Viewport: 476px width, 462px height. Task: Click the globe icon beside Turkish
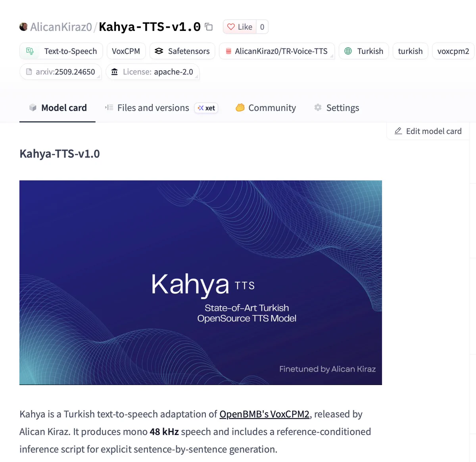tap(348, 51)
